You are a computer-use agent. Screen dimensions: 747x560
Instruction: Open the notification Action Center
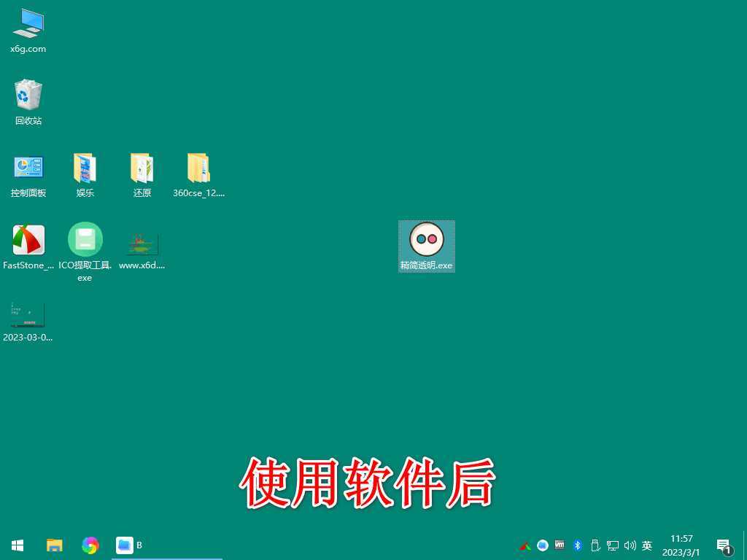pos(723,545)
